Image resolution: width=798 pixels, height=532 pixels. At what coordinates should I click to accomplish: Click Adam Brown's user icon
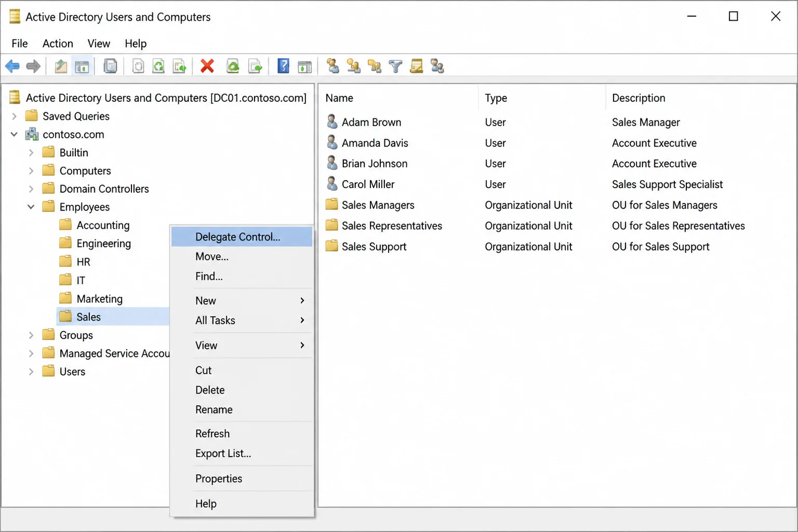[x=332, y=122]
